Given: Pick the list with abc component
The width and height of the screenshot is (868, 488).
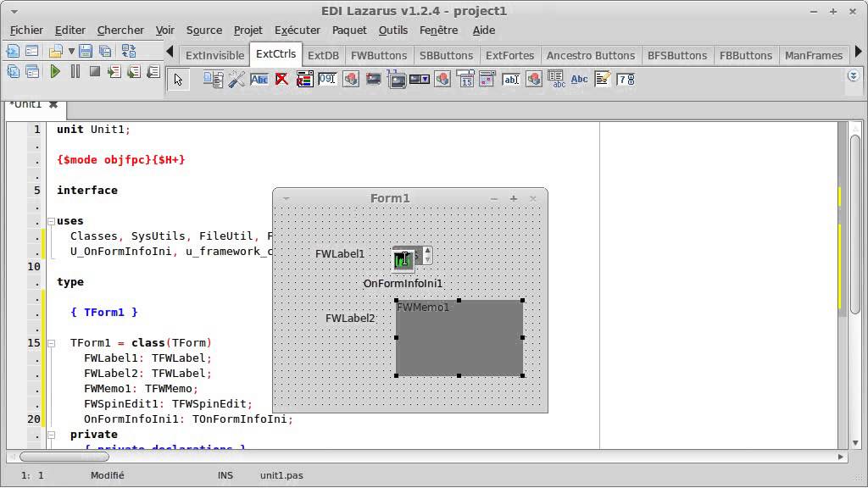Looking at the screenshot, I should point(556,80).
